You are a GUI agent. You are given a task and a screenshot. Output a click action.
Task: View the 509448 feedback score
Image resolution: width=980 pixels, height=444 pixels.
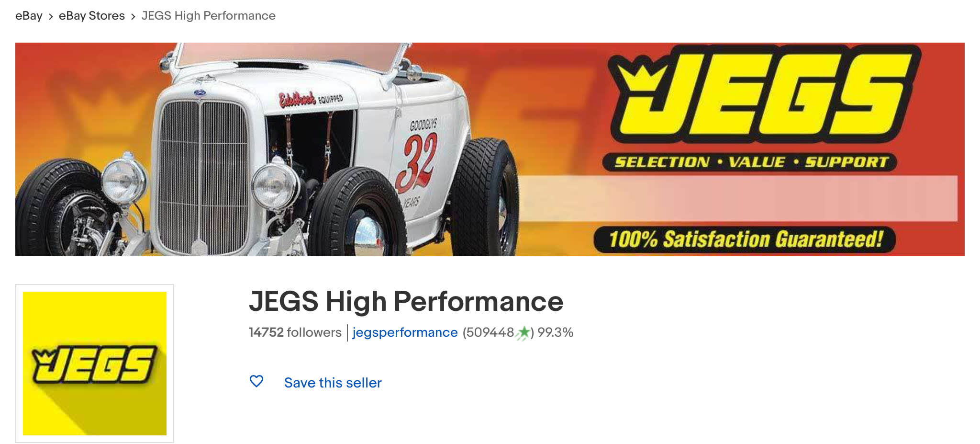pos(489,332)
